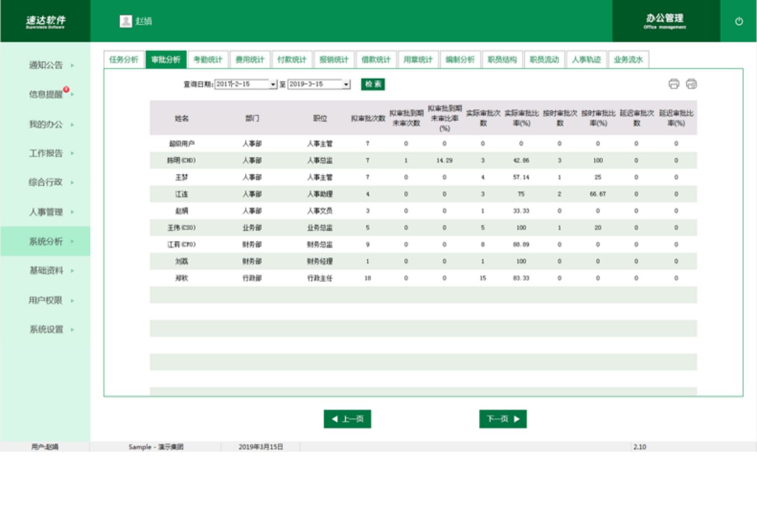Screen dimensions: 757x532
Task: Click the 部门 column header
Action: point(252,119)
